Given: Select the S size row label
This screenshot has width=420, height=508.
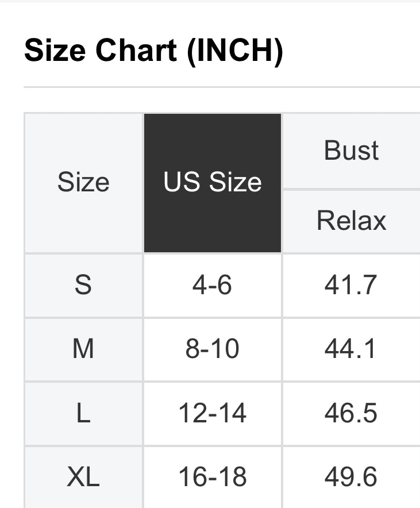Looking at the screenshot, I should click(83, 285).
